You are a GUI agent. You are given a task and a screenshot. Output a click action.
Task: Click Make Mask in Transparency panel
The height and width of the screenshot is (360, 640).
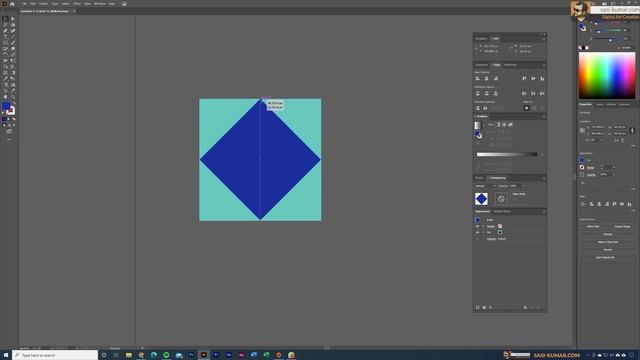point(519,194)
